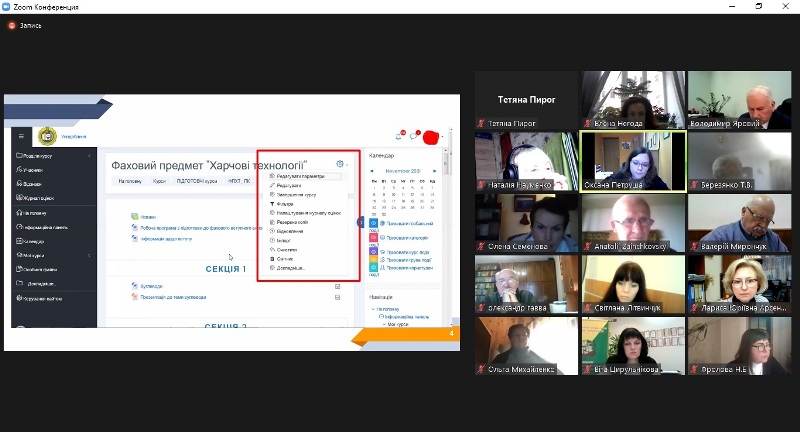Open the November 2021 calendar month link

pyautogui.click(x=403, y=171)
